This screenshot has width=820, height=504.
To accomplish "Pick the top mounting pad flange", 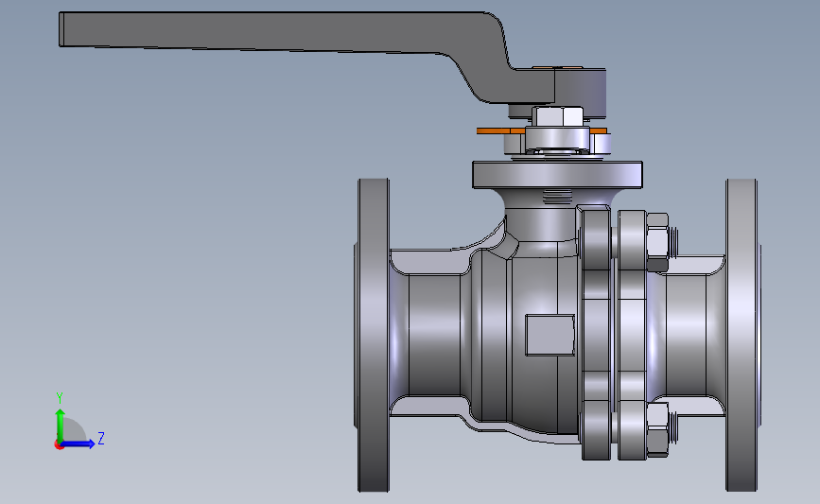I will click(x=557, y=175).
